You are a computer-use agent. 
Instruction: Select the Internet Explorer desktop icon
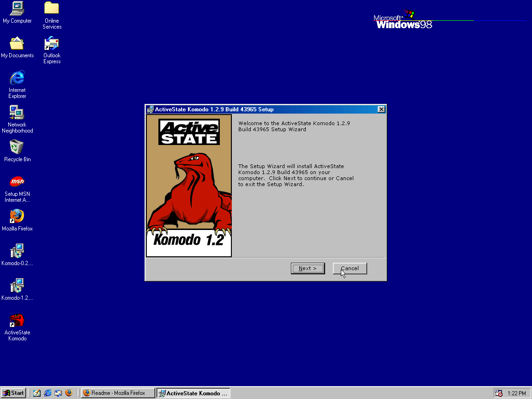tap(17, 85)
